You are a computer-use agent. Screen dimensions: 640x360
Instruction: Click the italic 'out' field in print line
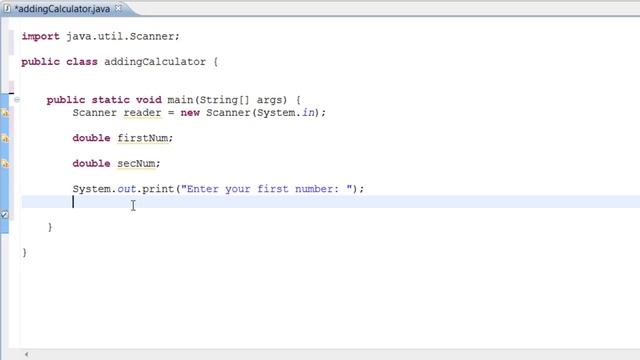coord(127,189)
